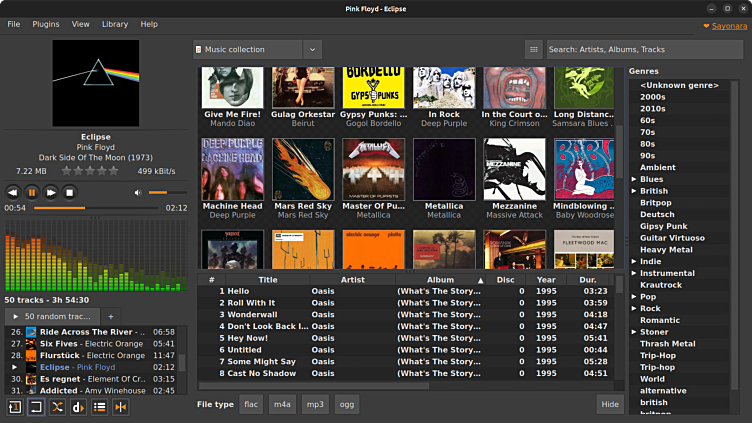Mute audio with the speaker icon
Viewport: 752px width, 423px height.
pyautogui.click(x=139, y=192)
